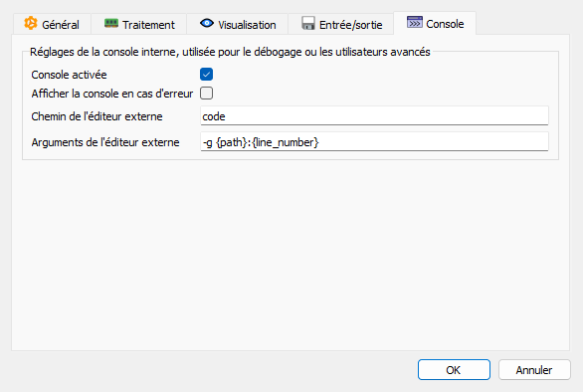This screenshot has width=583, height=392.
Task: Click the 'Arguments de l'éditeur externe' label
Action: [105, 142]
